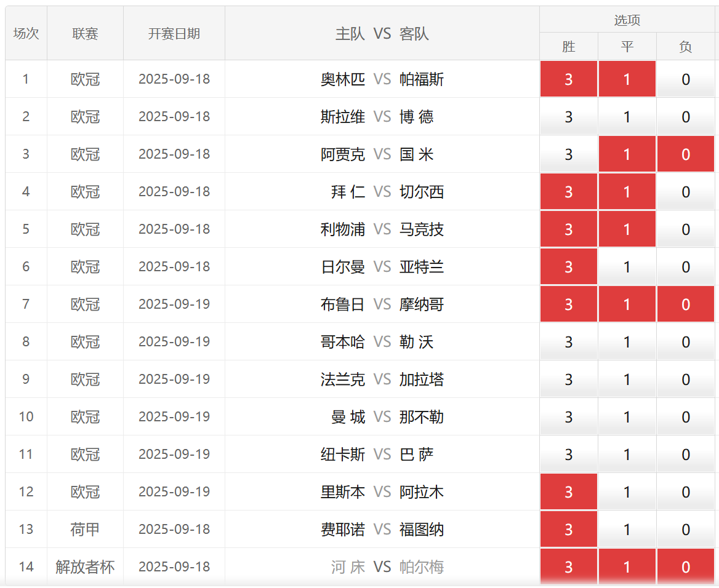719x588 pixels.
Task: Deselect 平 (1) for 布鲁日 VS 摩纳哥
Action: coord(627,305)
